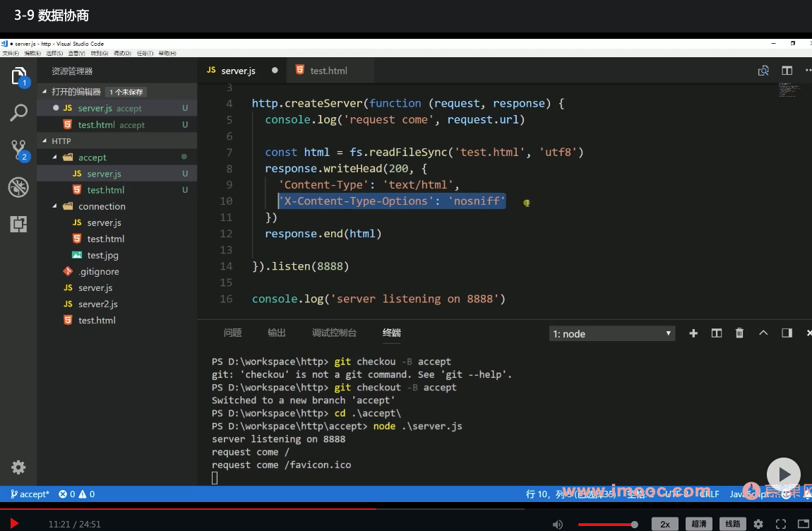Toggle video fullscreen mode
The width and height of the screenshot is (812, 531).
click(x=781, y=524)
